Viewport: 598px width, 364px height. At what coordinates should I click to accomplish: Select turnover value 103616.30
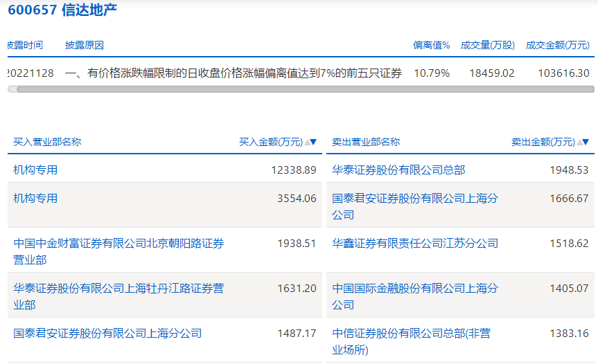(563, 73)
